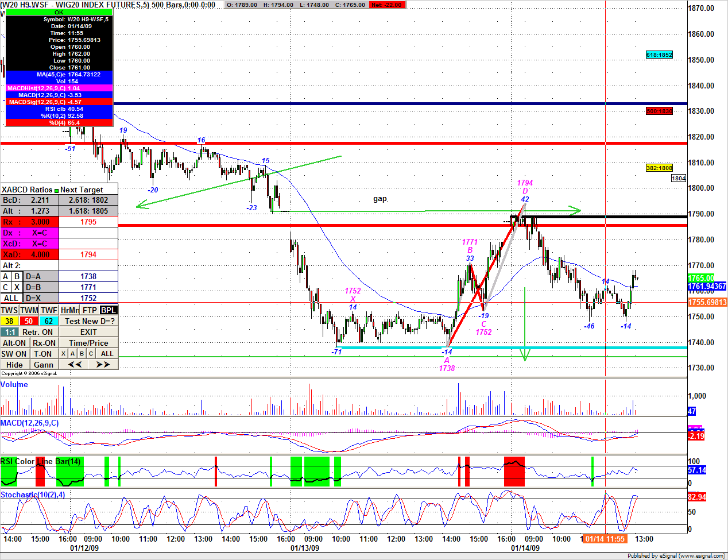Click the green OK bar in data window
728x560 pixels.
click(x=59, y=12)
